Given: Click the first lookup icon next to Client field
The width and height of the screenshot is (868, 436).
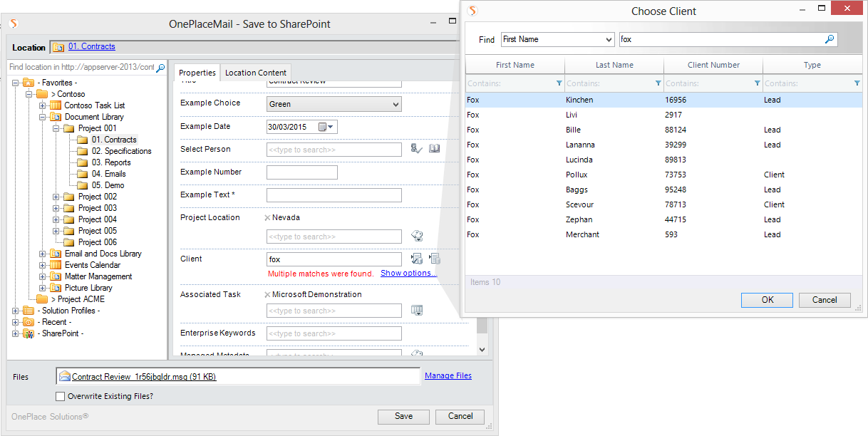Looking at the screenshot, I should pos(417,259).
